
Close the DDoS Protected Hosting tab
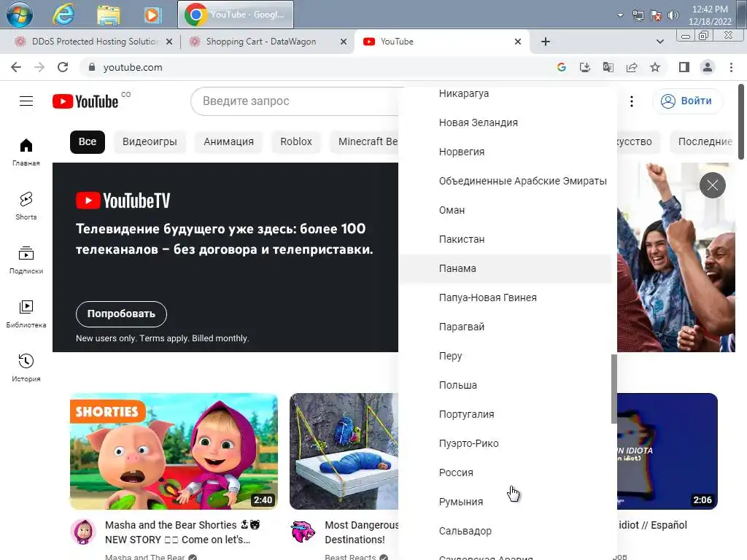[169, 42]
